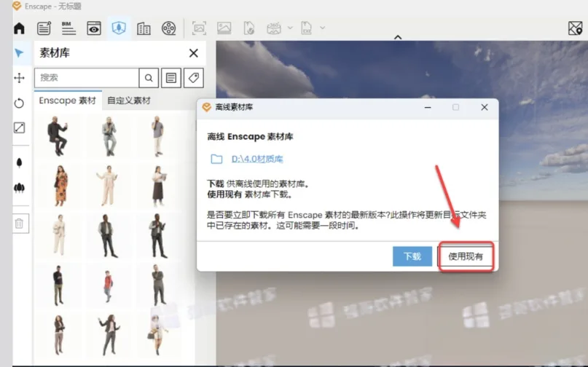Select the woman with handbag asset
Image resolution: width=588 pixels, height=367 pixels.
pos(158,334)
